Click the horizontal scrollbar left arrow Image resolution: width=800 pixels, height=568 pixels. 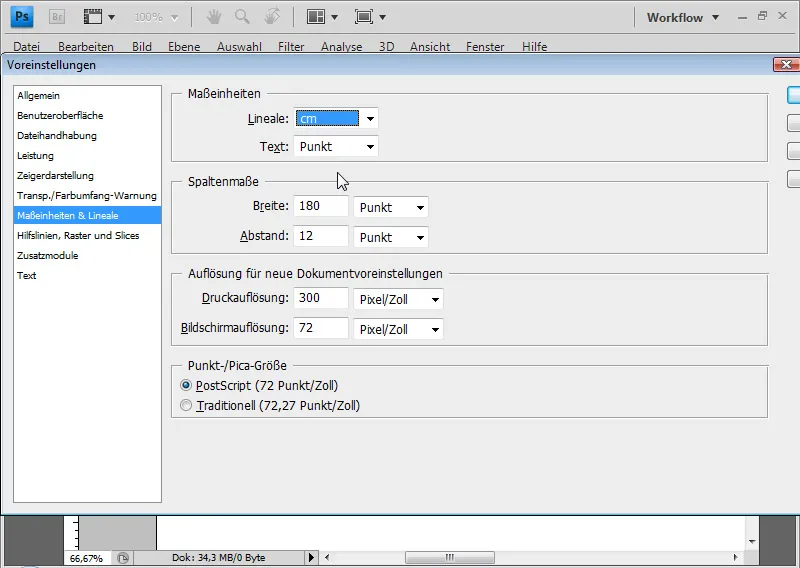pos(327,557)
